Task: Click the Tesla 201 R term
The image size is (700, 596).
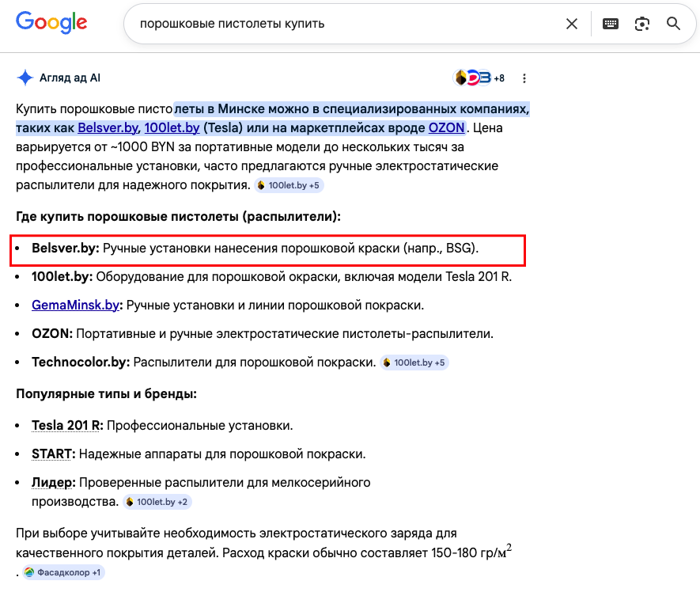Action: [x=67, y=425]
